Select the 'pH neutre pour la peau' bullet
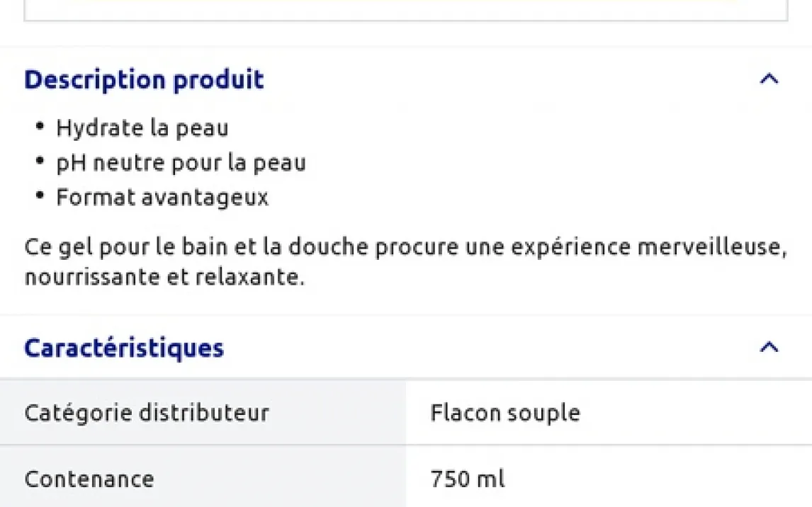Image resolution: width=812 pixels, height=507 pixels. pos(181,163)
